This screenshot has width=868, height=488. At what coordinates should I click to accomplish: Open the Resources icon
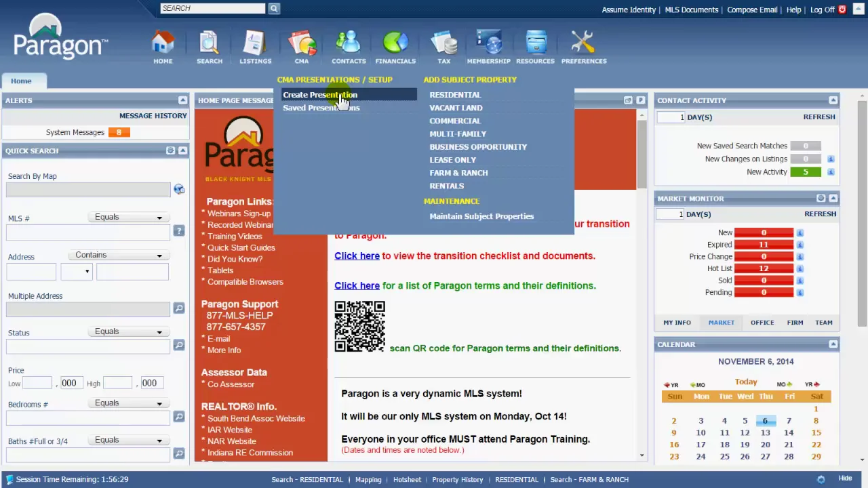[x=536, y=43]
